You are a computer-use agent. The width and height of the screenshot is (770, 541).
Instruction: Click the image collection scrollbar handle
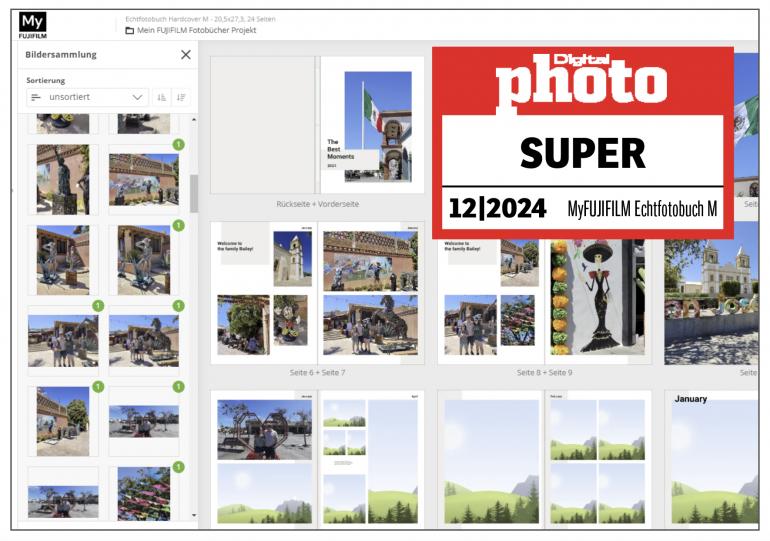point(194,193)
